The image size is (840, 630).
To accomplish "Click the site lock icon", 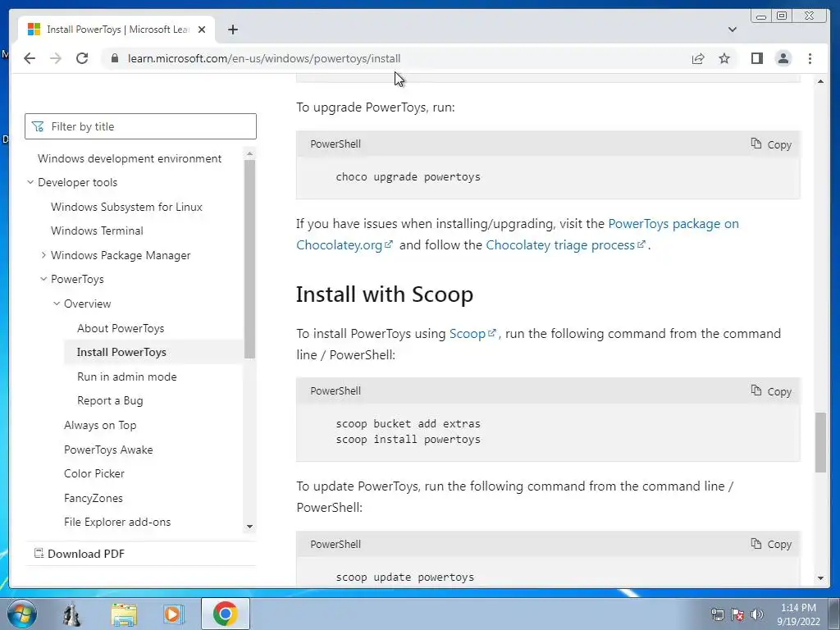I will coord(115,58).
